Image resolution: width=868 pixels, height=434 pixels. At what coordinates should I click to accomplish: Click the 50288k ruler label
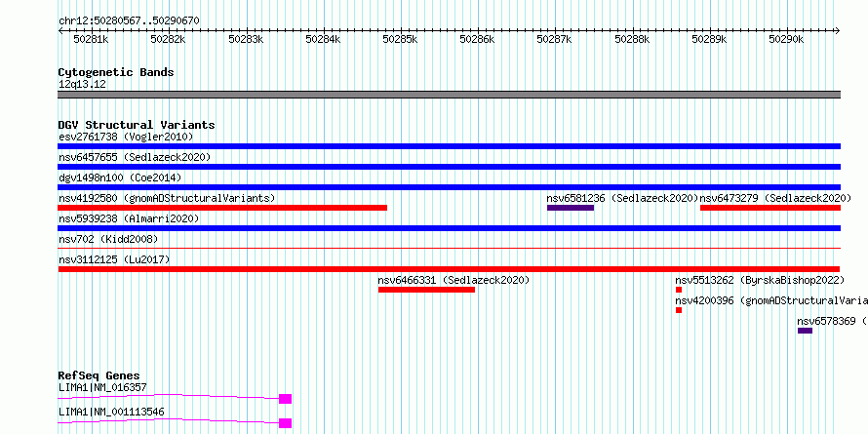[632, 39]
